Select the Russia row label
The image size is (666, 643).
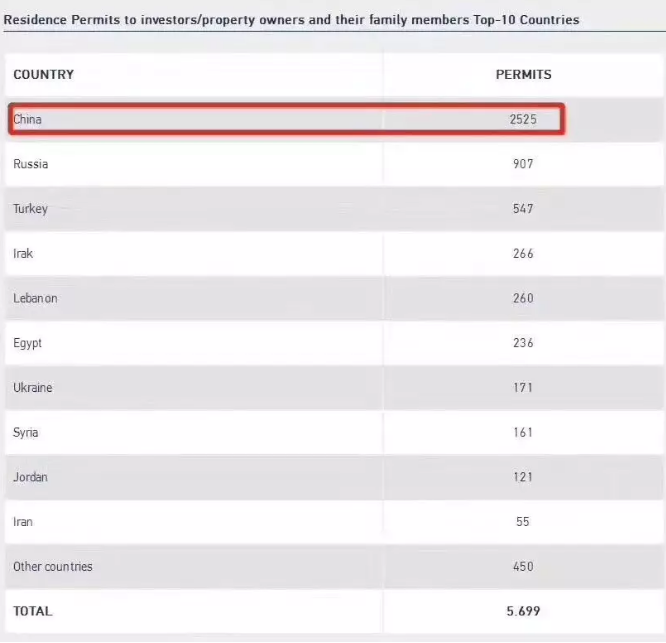click(x=31, y=164)
